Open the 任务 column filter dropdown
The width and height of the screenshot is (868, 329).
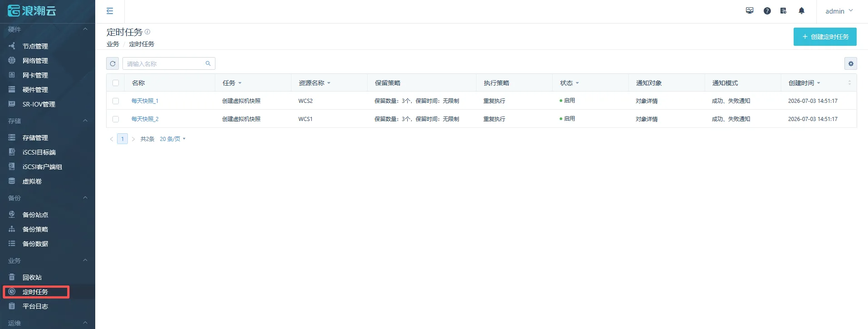click(x=240, y=83)
